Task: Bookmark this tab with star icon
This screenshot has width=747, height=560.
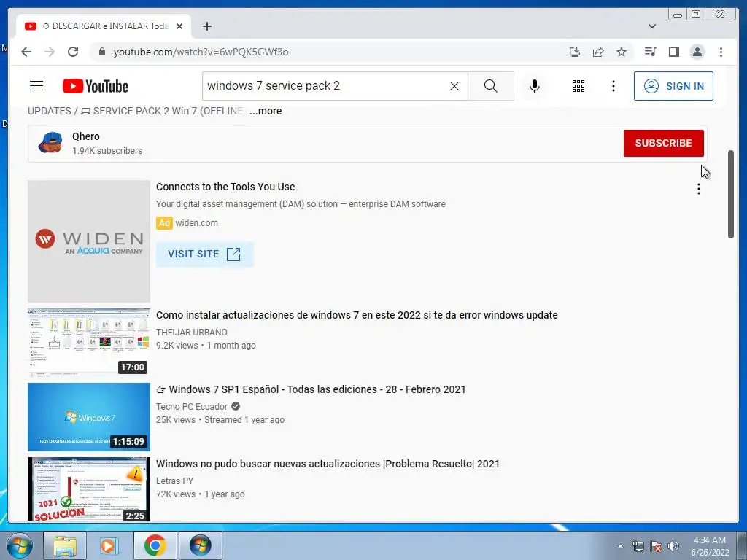Action: 622,52
